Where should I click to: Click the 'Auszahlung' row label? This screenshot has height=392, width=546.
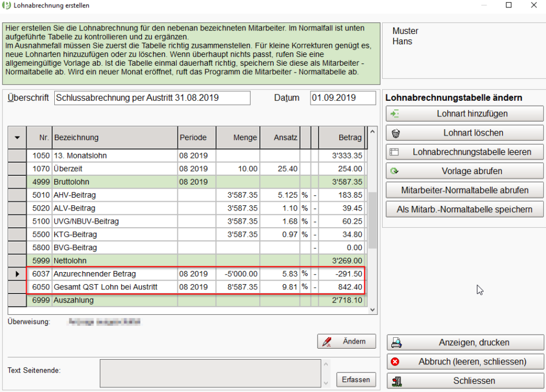(x=73, y=300)
